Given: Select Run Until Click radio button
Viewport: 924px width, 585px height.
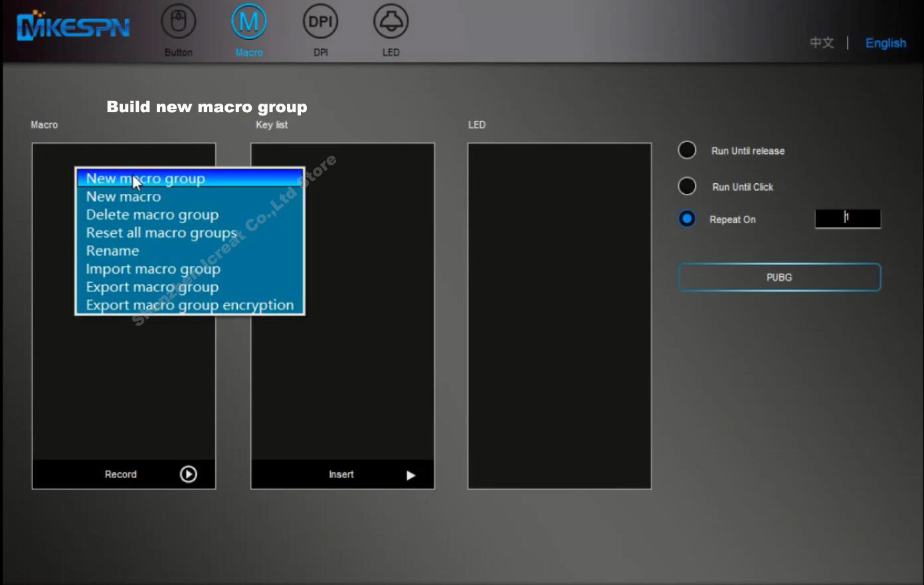Looking at the screenshot, I should pos(687,186).
